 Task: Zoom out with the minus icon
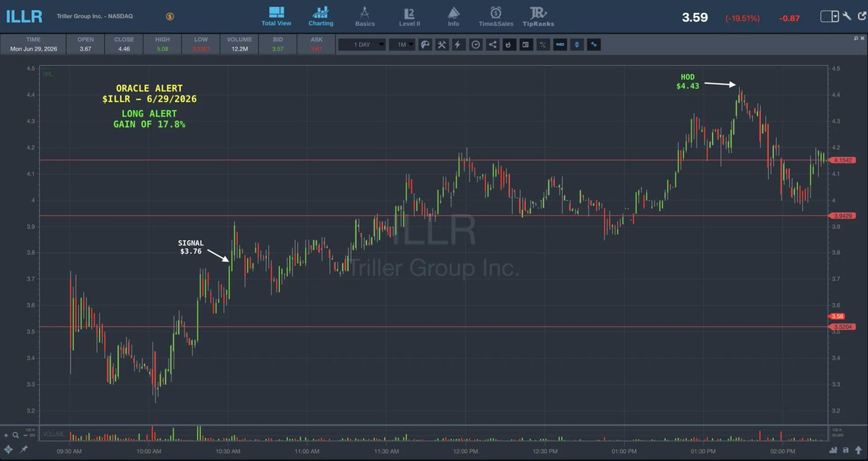click(24, 436)
